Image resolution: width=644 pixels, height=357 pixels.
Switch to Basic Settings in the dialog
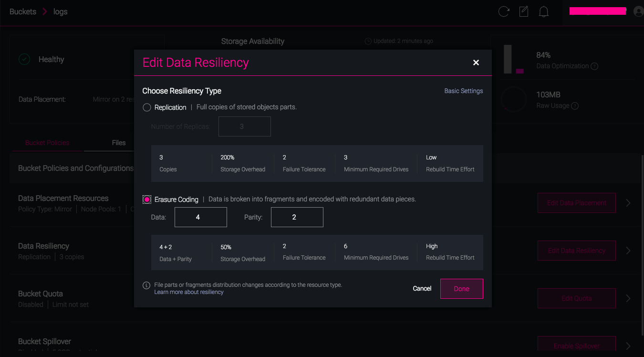(463, 91)
